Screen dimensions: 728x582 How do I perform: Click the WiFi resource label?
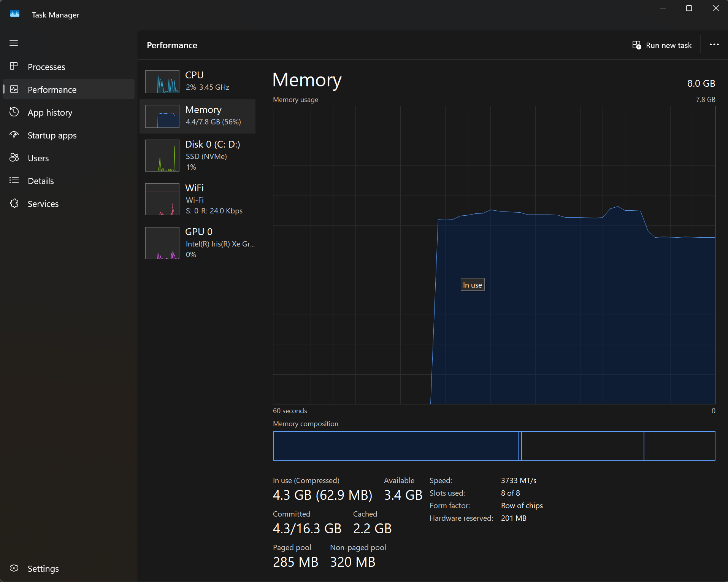click(x=194, y=188)
